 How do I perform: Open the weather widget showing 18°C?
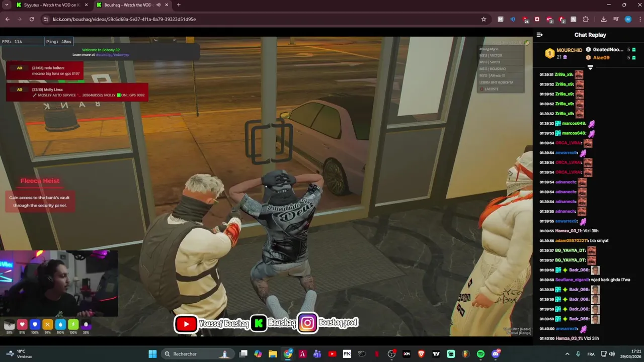coord(19,354)
